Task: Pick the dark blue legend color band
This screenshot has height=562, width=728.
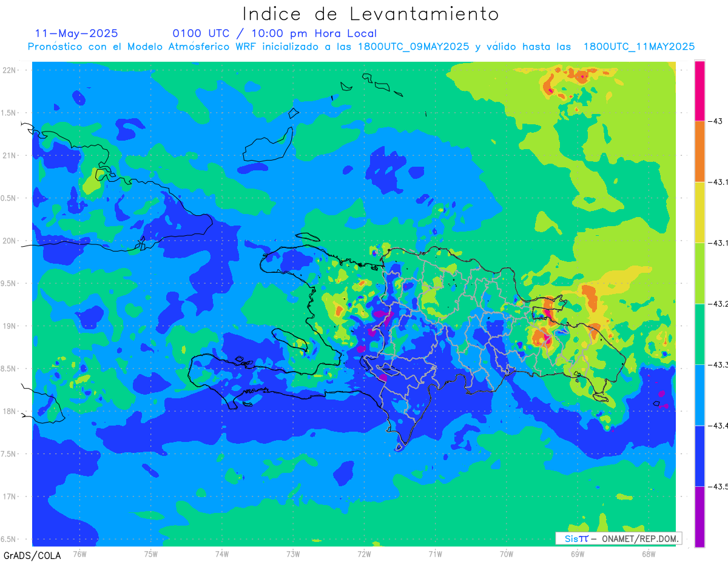Action: (x=699, y=456)
